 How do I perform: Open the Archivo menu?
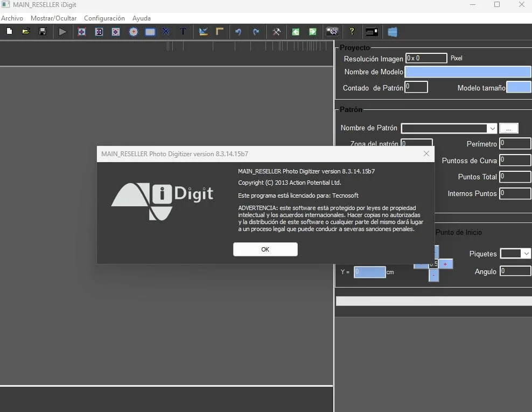[x=12, y=18]
